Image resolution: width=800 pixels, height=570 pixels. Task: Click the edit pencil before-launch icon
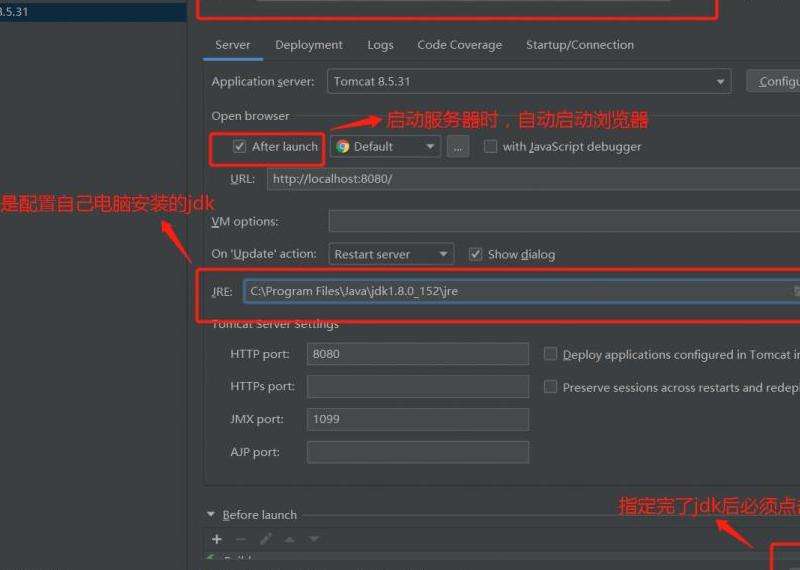click(x=265, y=539)
